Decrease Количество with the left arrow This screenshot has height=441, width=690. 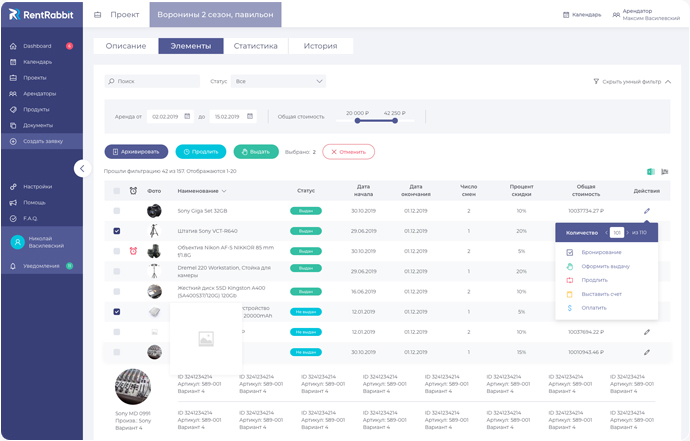click(606, 232)
